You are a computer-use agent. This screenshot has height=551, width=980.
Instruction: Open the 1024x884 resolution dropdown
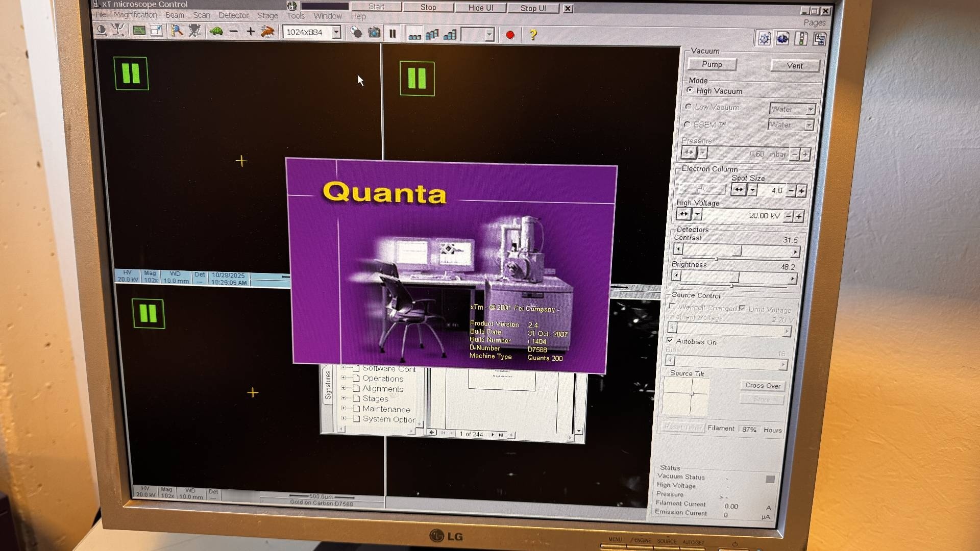click(x=336, y=32)
